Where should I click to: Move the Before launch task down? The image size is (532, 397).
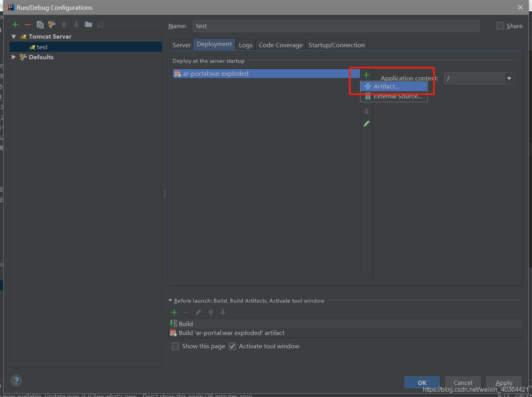[223, 312]
